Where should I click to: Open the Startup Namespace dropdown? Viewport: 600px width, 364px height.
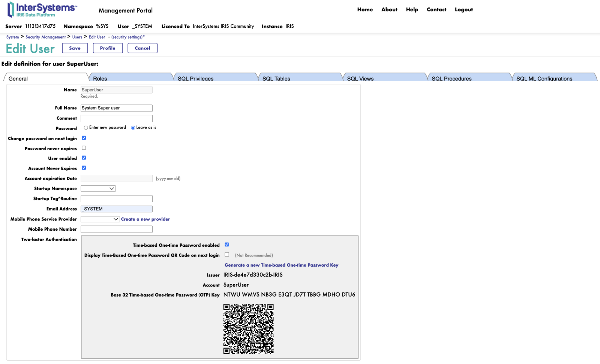[x=98, y=189]
